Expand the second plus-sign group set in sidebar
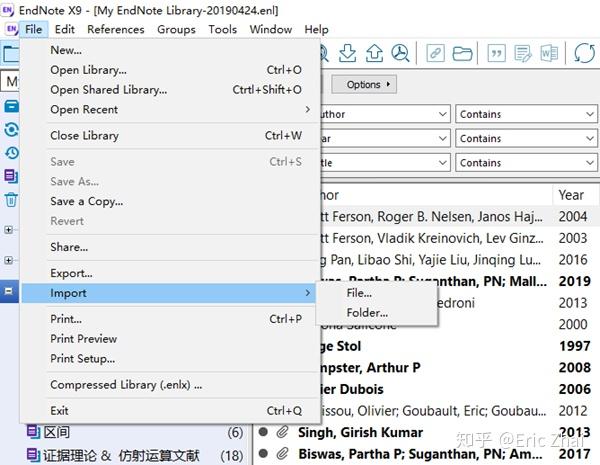Screen dimensions: 600x465 pyautogui.click(x=8, y=260)
